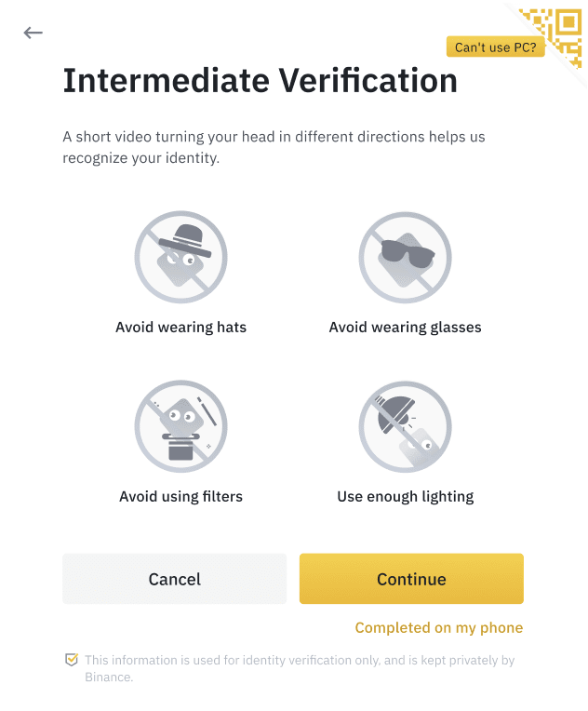Click the no-hats illustration icon
The height and width of the screenshot is (711, 588).
pos(180,257)
